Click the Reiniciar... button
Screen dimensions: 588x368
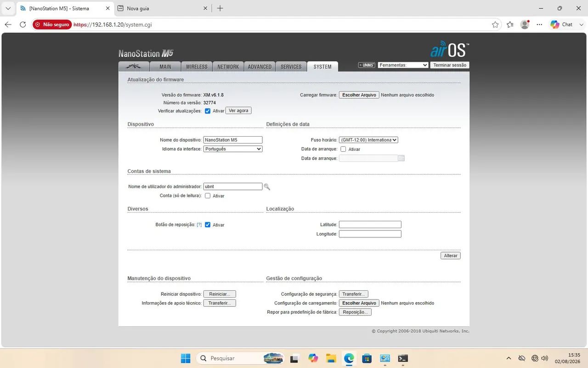[x=220, y=294]
